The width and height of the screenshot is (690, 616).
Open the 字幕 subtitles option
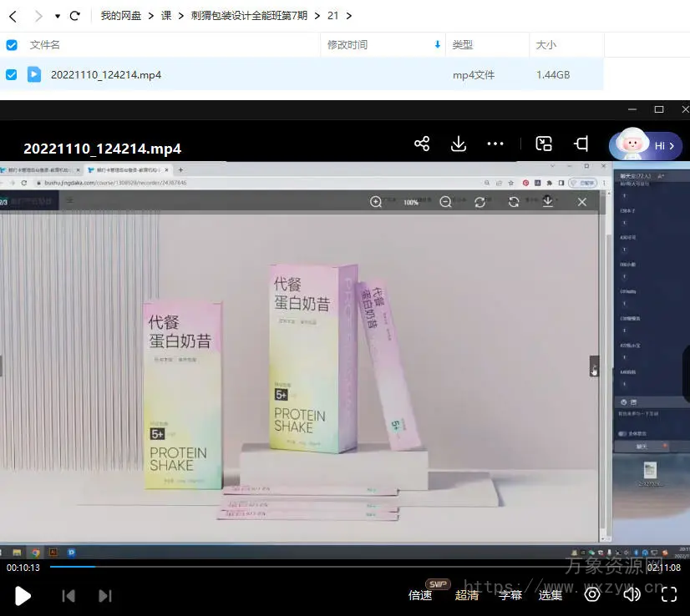pos(510,595)
